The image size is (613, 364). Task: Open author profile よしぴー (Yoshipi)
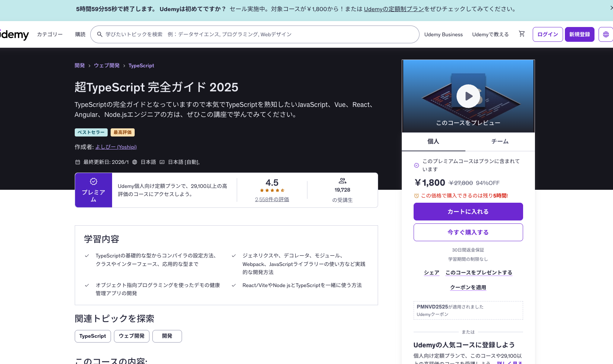pos(116,146)
